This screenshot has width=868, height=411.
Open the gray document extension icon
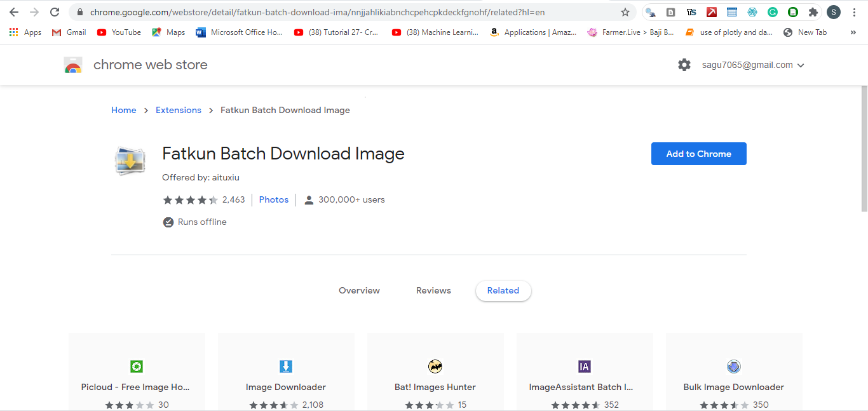(671, 12)
